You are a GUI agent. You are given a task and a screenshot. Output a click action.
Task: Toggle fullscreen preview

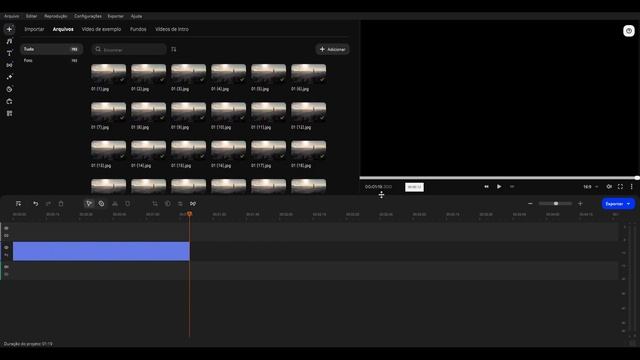pyautogui.click(x=620, y=187)
